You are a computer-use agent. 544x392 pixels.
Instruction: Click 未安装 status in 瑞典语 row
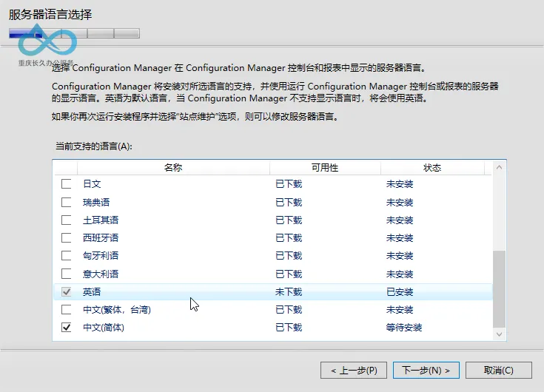tap(400, 202)
